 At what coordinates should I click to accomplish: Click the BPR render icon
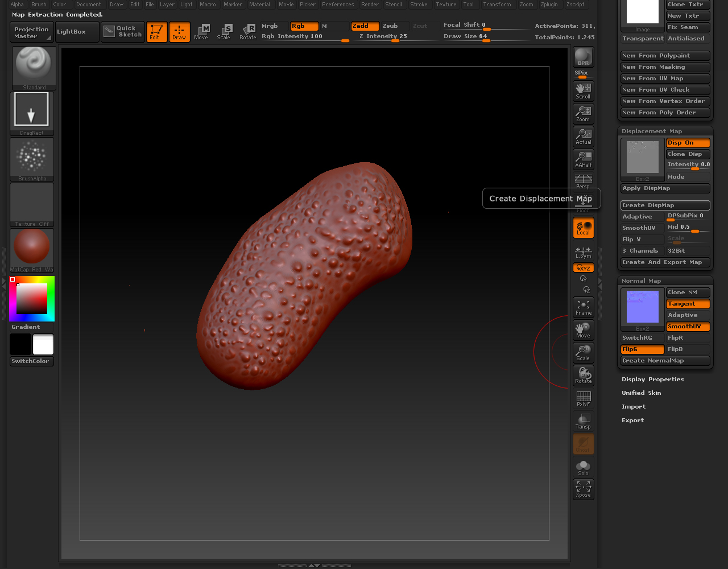tap(583, 57)
